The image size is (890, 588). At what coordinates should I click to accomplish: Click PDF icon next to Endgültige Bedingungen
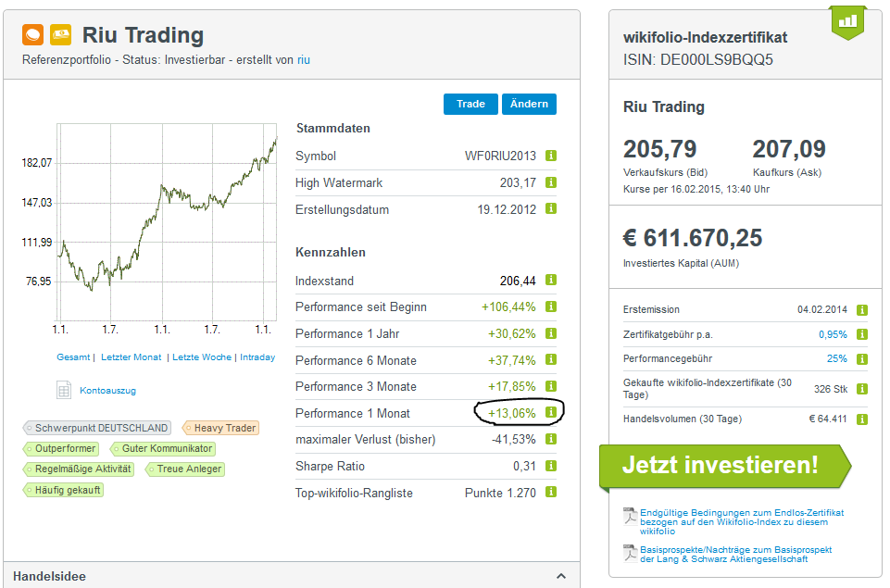click(x=630, y=517)
